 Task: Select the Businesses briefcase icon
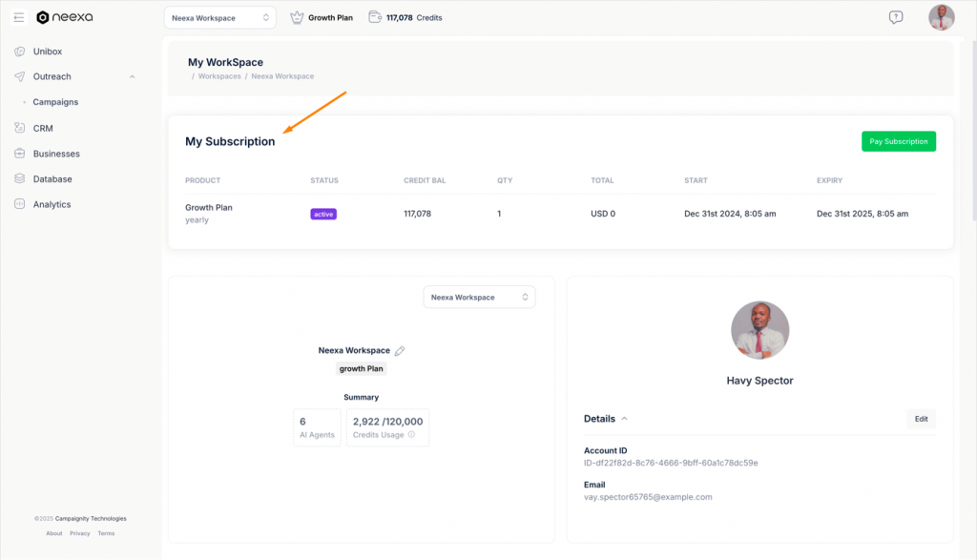tap(20, 153)
